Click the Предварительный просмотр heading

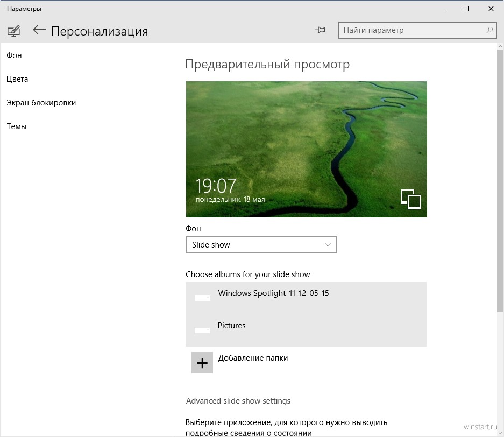267,64
